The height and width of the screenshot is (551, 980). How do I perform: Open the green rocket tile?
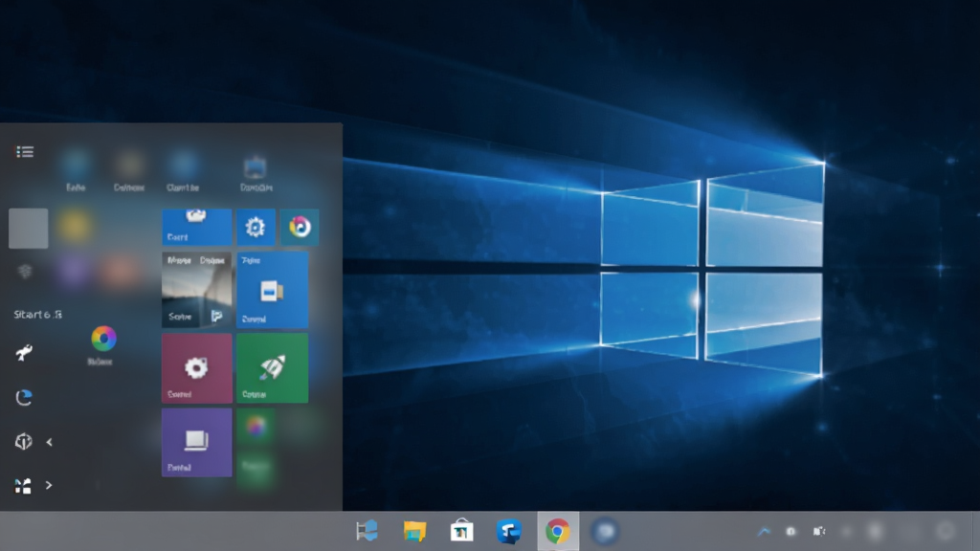point(272,368)
